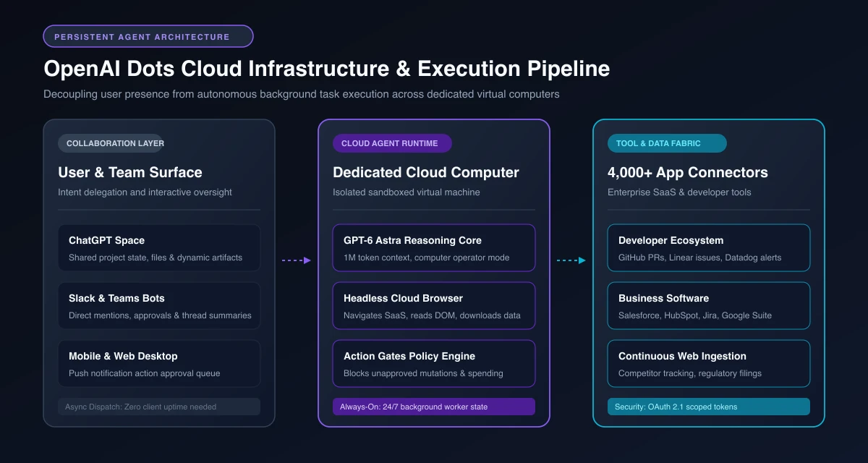
Task: Click the Dedicated Cloud Computer heading
Action: [426, 172]
